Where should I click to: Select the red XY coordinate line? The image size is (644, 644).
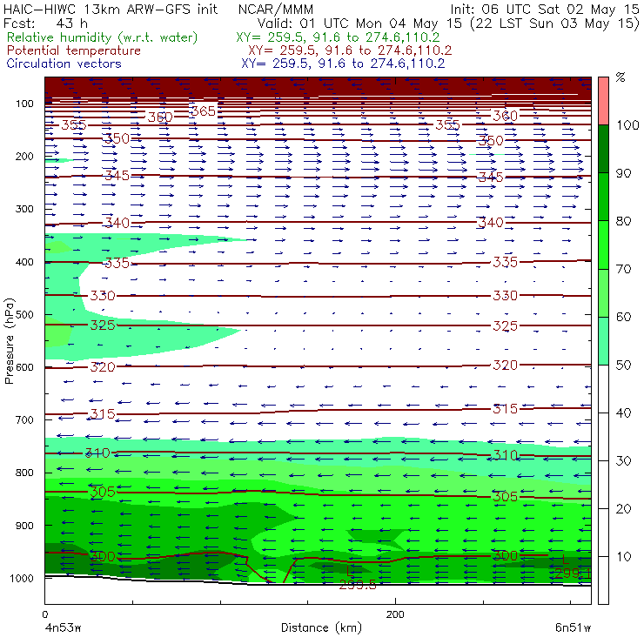[x=350, y=50]
